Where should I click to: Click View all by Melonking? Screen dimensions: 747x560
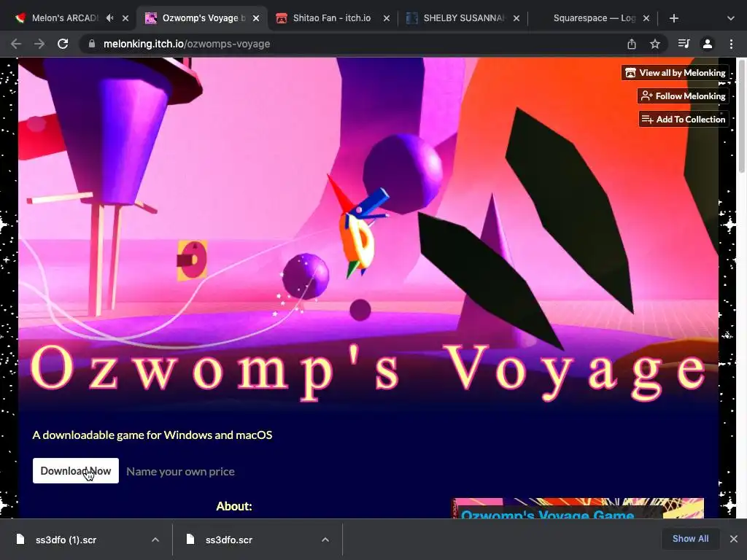pos(675,73)
